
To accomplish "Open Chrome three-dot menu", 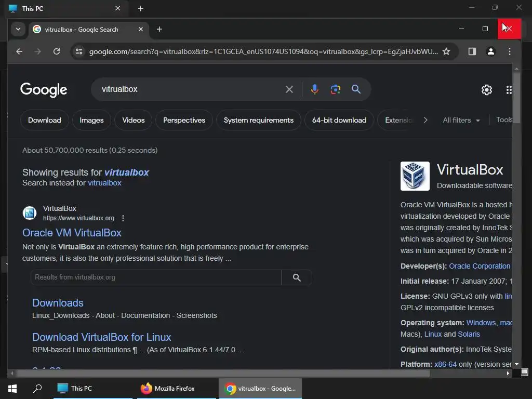I will (509, 51).
